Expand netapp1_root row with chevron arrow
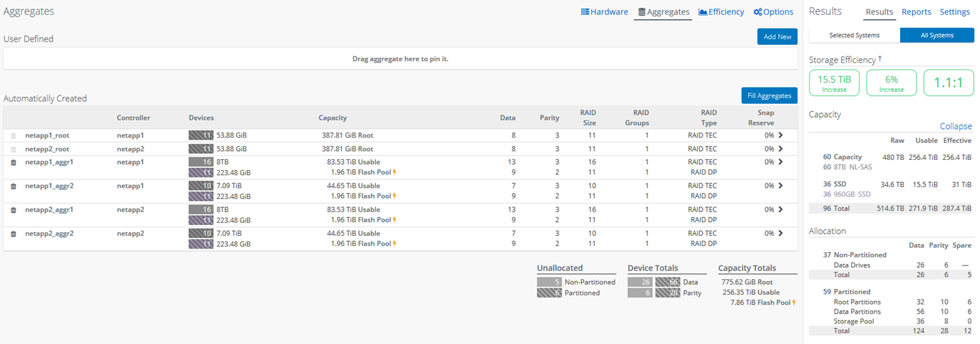Viewport: 980px width, 344px height. pos(781,135)
